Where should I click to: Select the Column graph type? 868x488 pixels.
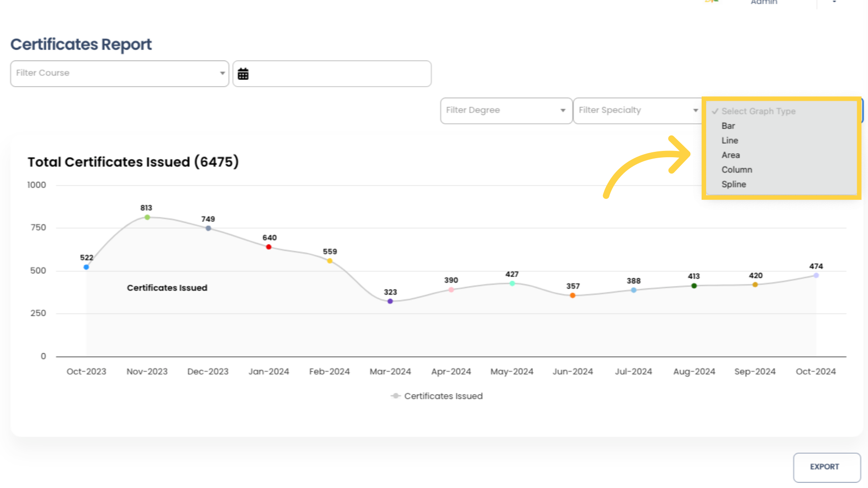point(737,169)
